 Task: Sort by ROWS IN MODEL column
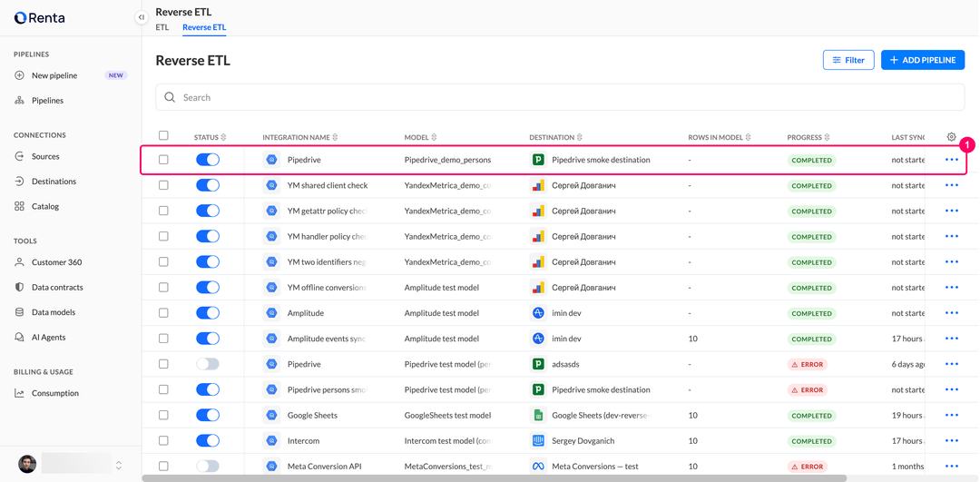tap(720, 137)
